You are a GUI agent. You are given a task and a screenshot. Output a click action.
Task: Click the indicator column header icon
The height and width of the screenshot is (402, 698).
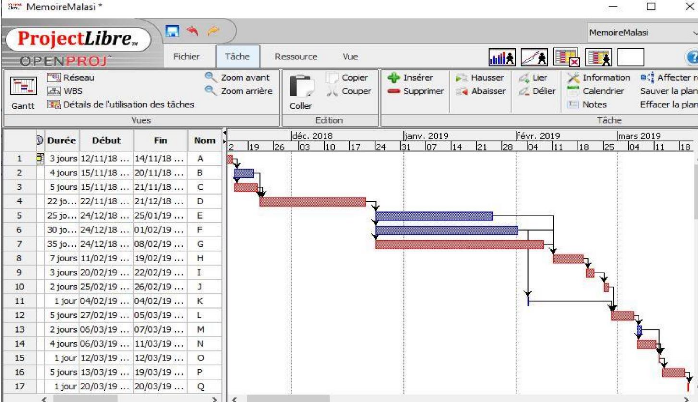click(x=39, y=140)
